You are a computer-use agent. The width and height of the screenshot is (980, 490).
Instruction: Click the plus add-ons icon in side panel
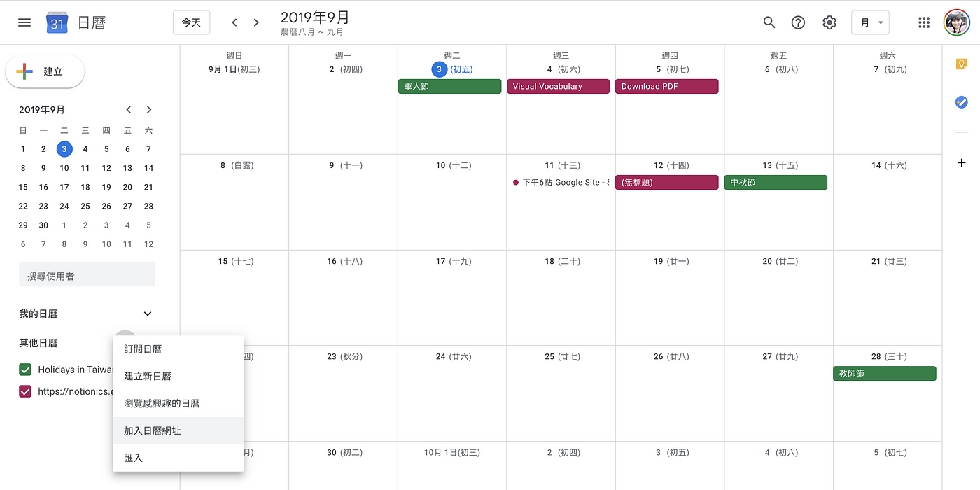click(x=962, y=162)
